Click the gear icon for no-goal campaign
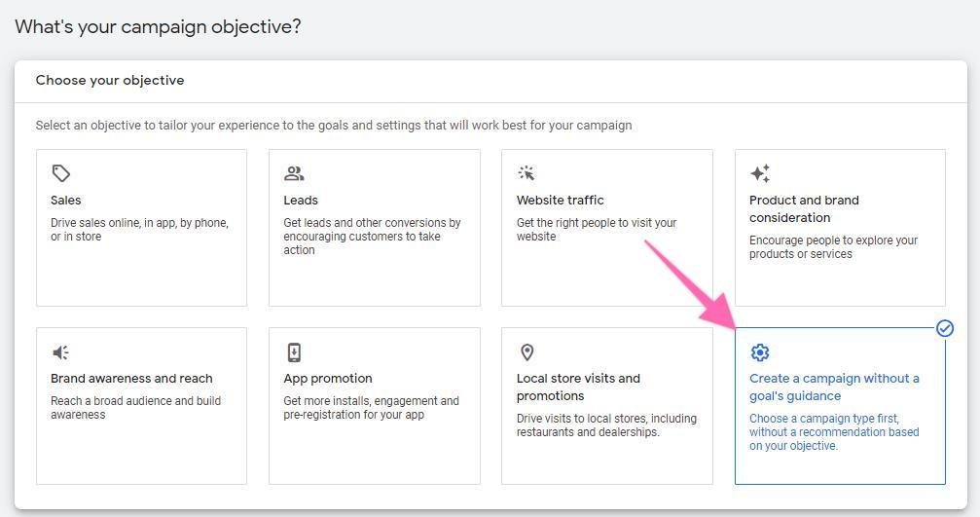The width and height of the screenshot is (980, 517). pos(760,352)
